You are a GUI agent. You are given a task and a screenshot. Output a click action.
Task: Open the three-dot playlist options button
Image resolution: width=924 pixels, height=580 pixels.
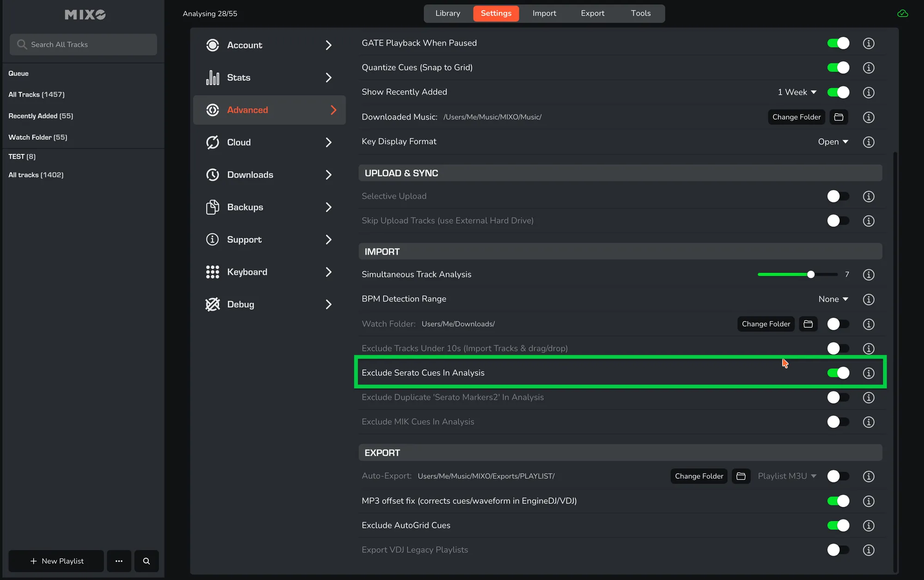[119, 561]
